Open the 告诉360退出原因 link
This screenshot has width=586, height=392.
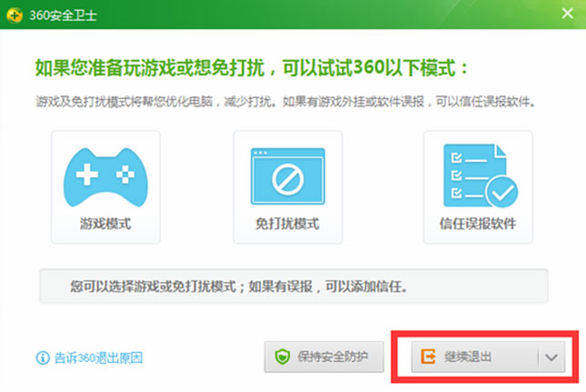point(99,358)
